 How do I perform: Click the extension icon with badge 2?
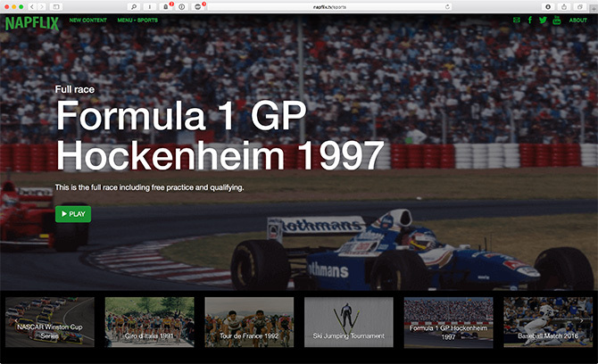click(x=165, y=7)
